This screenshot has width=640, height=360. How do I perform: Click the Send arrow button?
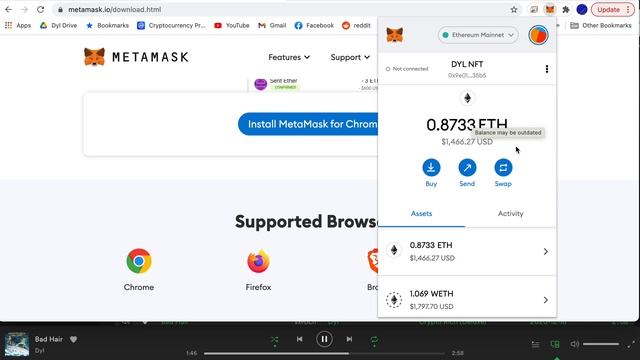[x=467, y=167]
